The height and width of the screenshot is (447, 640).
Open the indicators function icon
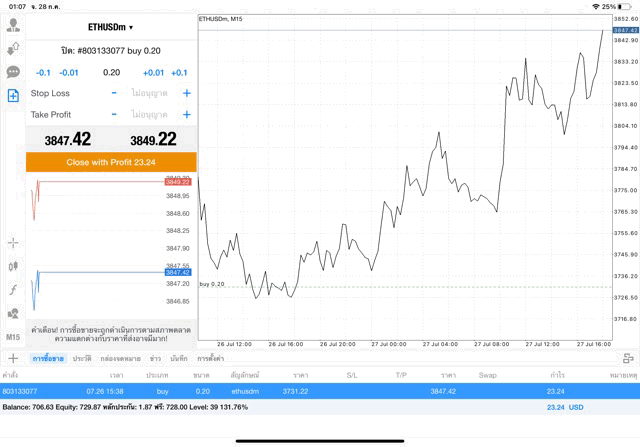click(13, 290)
